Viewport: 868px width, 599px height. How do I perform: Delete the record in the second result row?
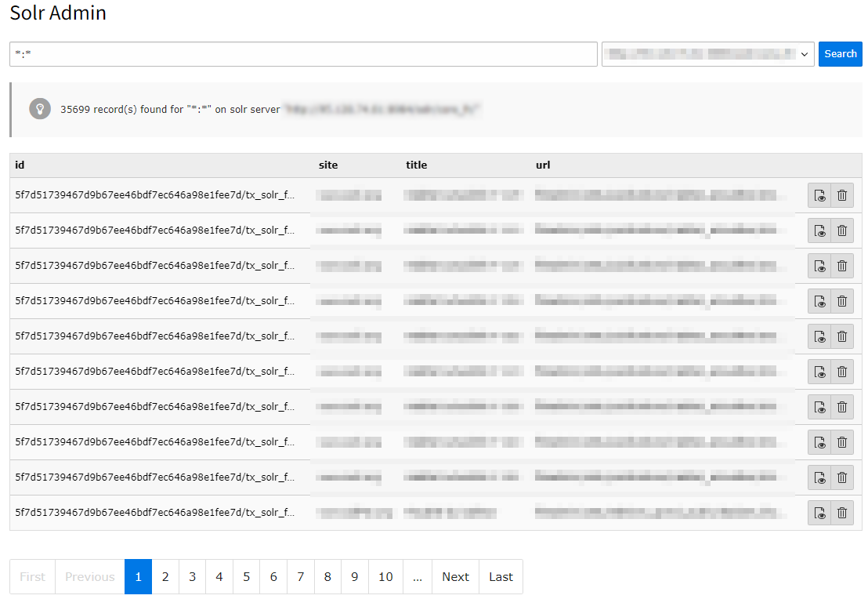pyautogui.click(x=842, y=231)
